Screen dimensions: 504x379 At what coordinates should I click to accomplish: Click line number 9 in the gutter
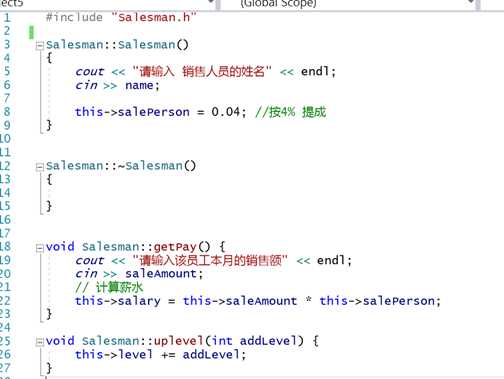point(7,125)
